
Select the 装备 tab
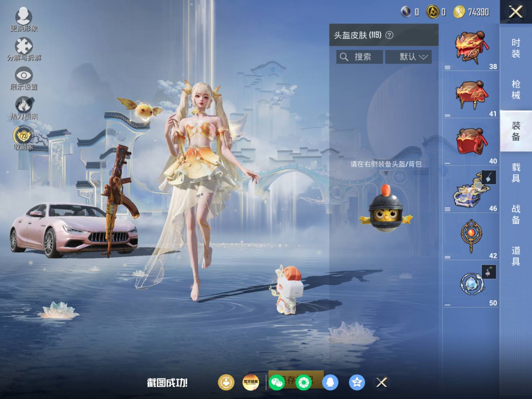tap(516, 131)
